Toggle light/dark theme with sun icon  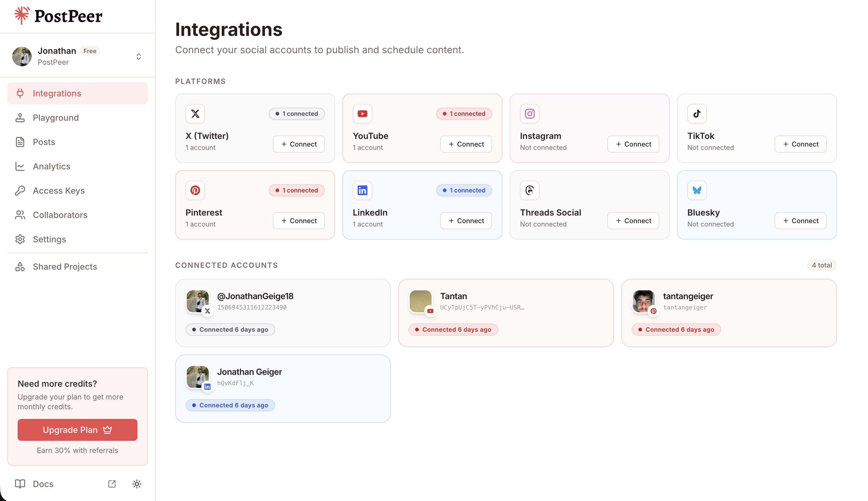coord(137,484)
